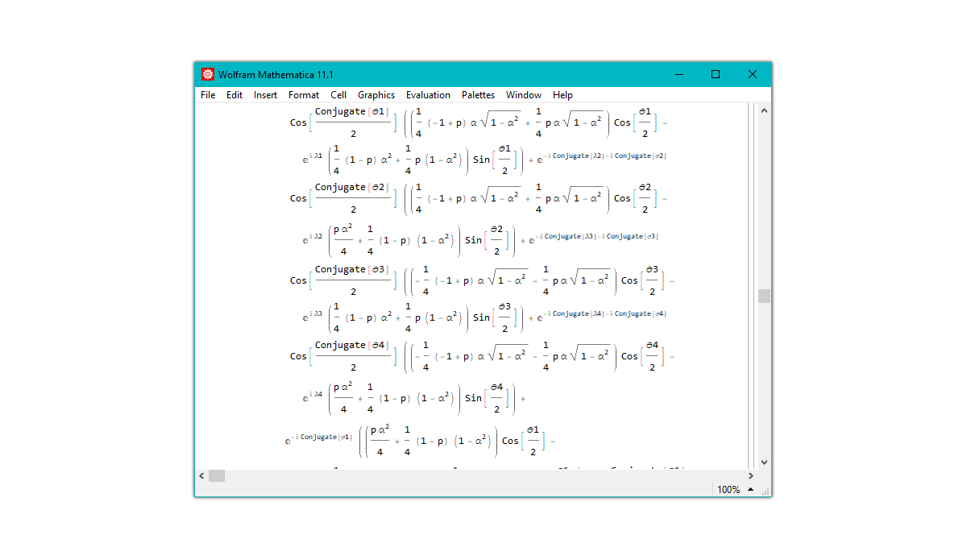Click the vertical scrollbar thumb
Image resolution: width=967 pixels, height=560 pixels.
tap(764, 296)
